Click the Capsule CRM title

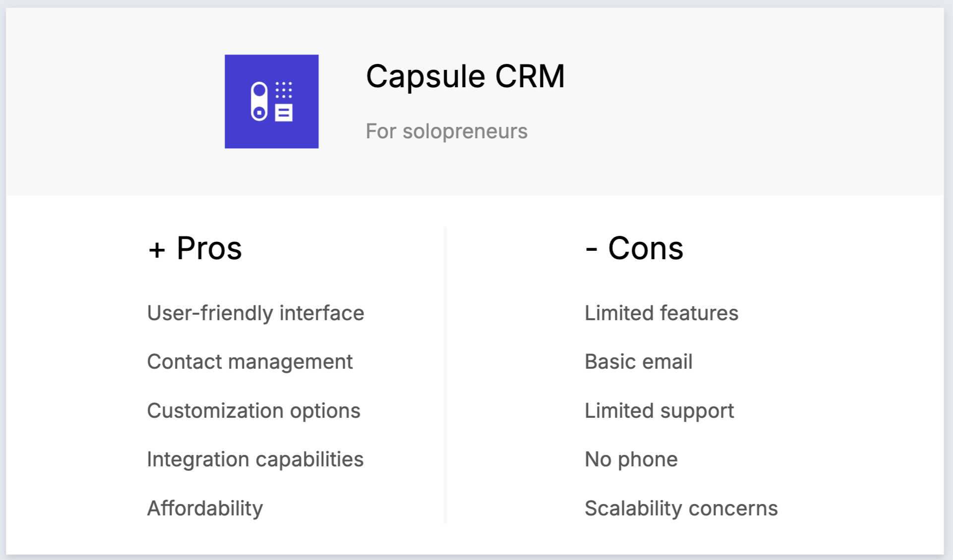tap(465, 76)
